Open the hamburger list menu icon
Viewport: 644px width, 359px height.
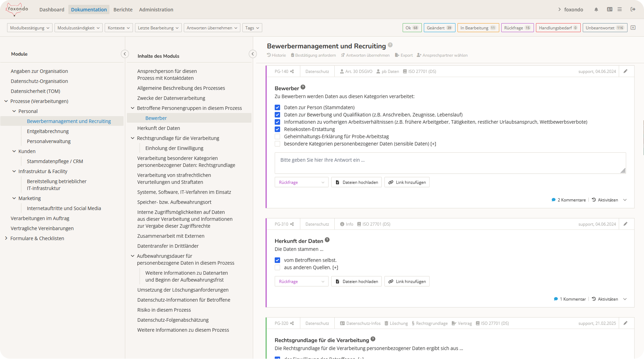[620, 9]
